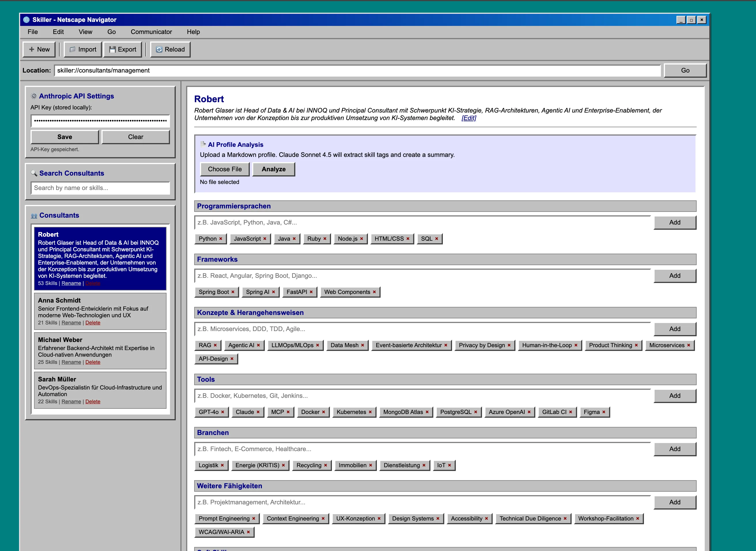Click the gear icon beside Anthropic API Settings
This screenshot has height=551, width=756.
point(34,96)
